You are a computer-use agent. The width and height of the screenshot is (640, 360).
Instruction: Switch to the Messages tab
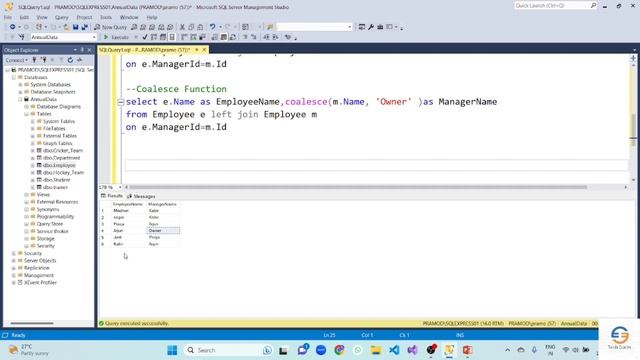tap(141, 196)
